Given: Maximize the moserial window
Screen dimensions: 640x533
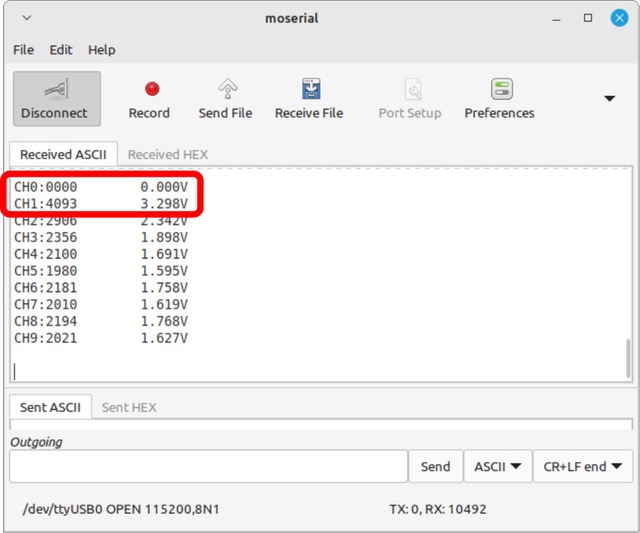Looking at the screenshot, I should click(588, 18).
